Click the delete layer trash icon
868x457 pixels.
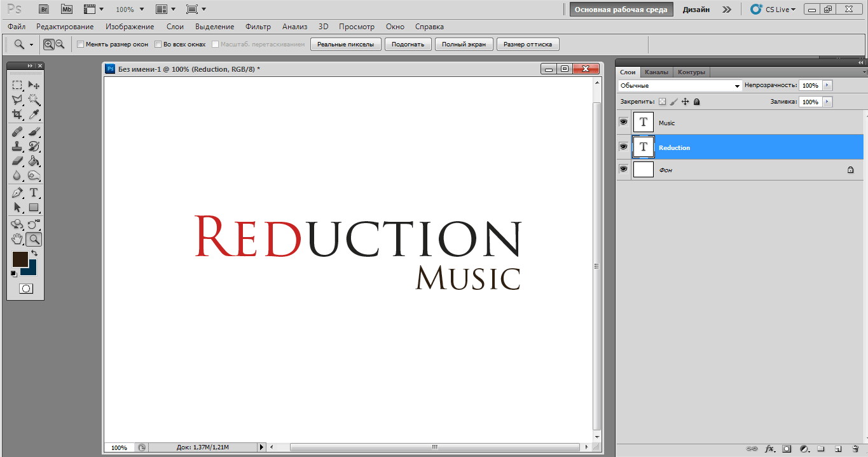coord(855,449)
